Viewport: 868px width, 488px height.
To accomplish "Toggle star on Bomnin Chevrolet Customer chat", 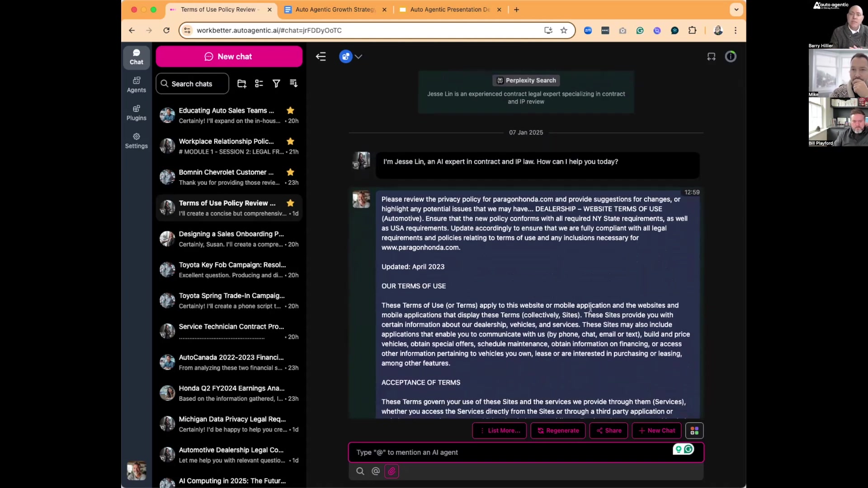I will (x=290, y=172).
